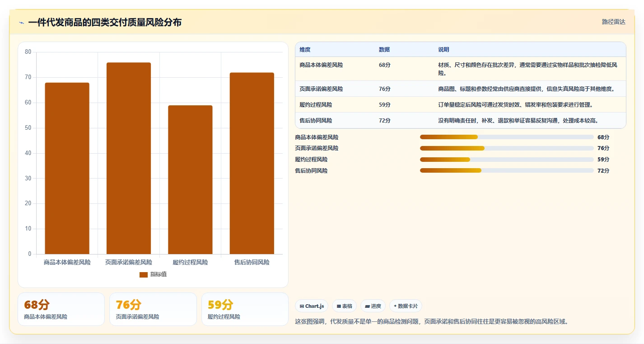
Task: Open the 68分 商品本体偏差风险 data card
Action: (61, 309)
